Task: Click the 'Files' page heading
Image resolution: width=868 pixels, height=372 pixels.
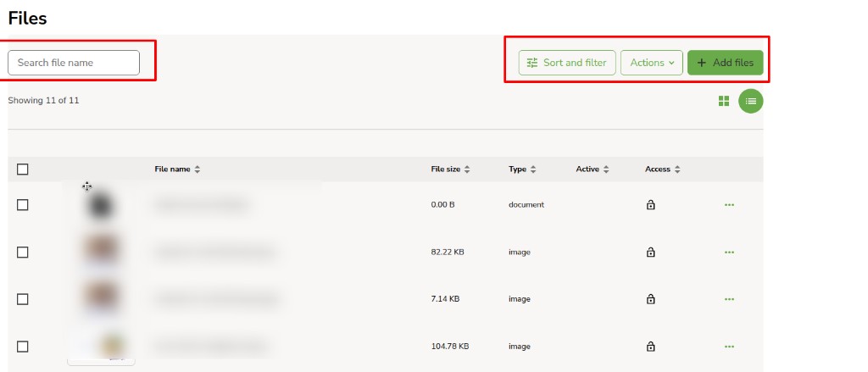Action: (x=27, y=19)
